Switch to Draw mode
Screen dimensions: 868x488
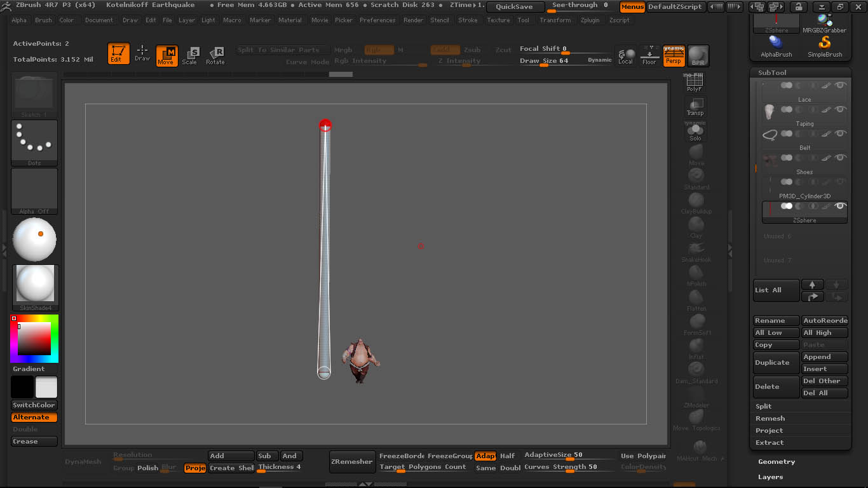(142, 54)
